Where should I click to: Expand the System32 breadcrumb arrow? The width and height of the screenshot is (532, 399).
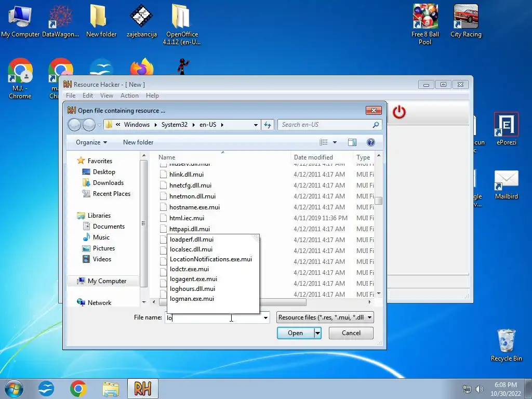coord(193,125)
